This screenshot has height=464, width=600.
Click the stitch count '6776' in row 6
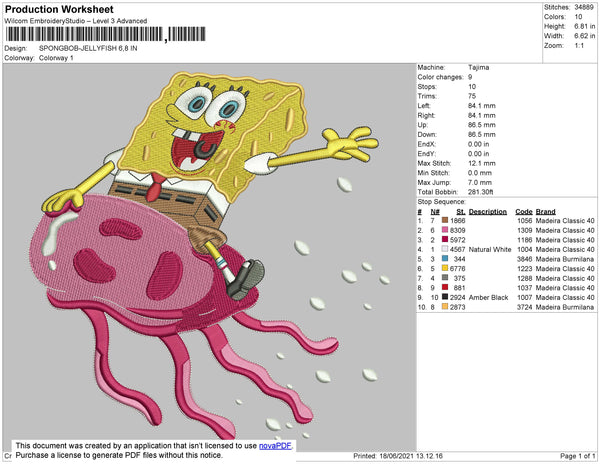(x=458, y=269)
